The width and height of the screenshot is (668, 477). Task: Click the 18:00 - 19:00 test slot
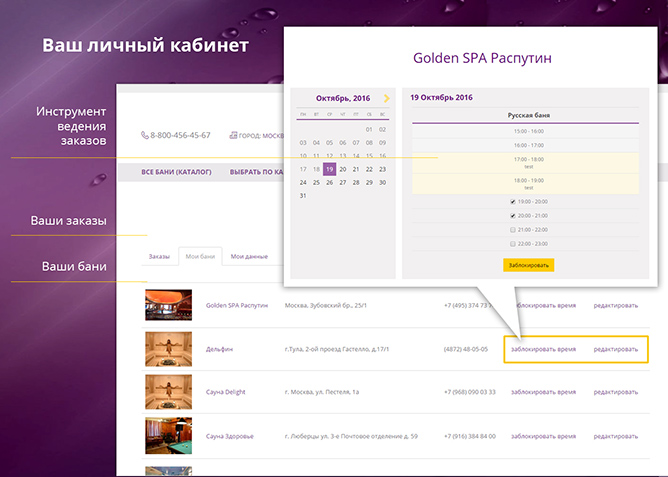coord(525,184)
